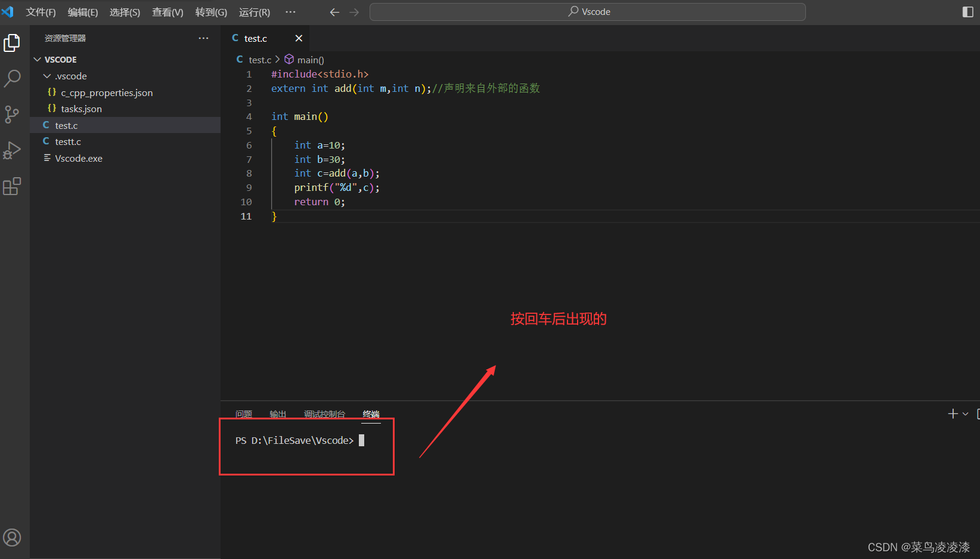Switch to the 调试控制台 panel tab
980x559 pixels.
(324, 413)
